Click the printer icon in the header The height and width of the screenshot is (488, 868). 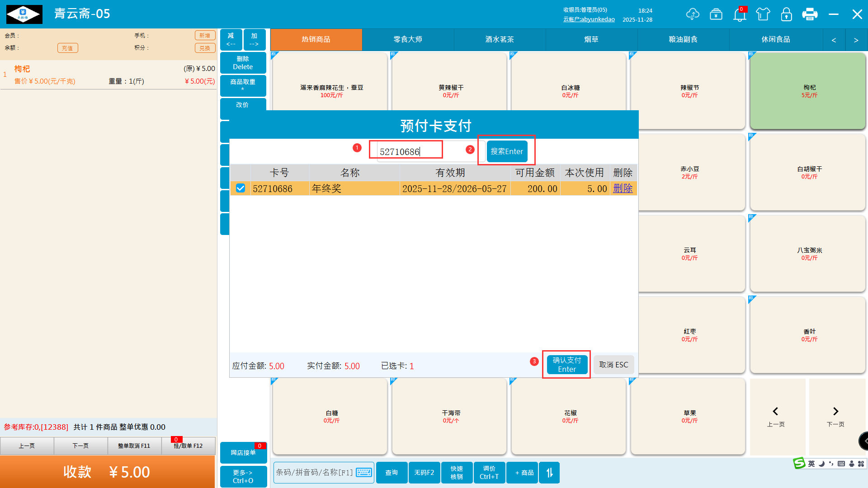click(810, 14)
